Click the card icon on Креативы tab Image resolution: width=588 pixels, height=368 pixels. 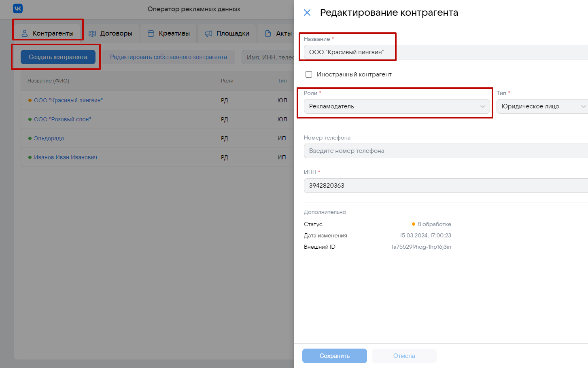point(151,34)
